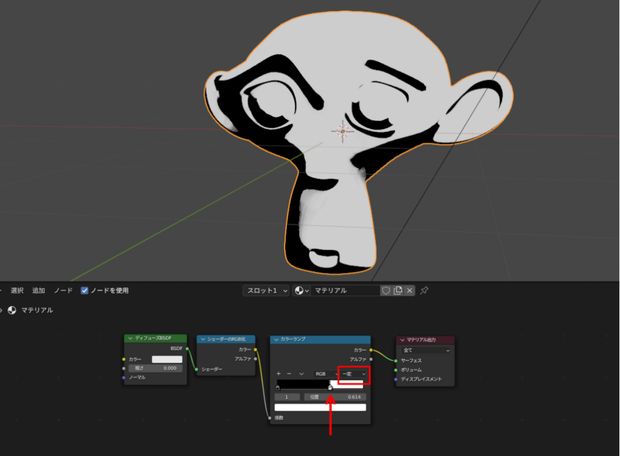Open color ramp tools chevron menu
Screen dimensions: 620x456
point(301,374)
